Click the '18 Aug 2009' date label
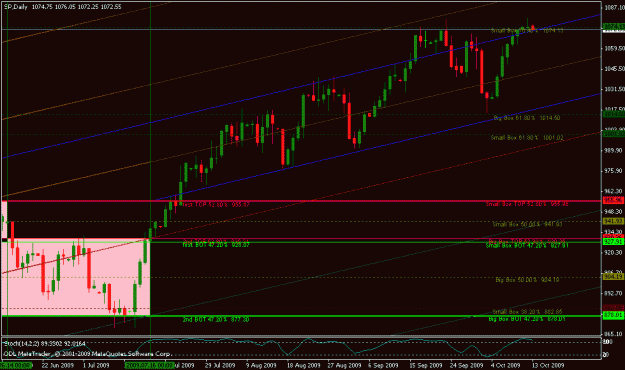 click(303, 365)
